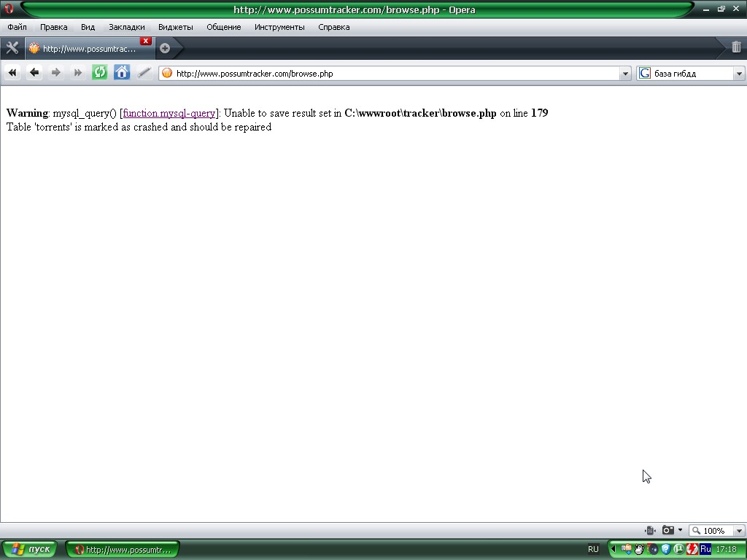Minimize the Opera window
Viewport: 747px width, 560px height.
click(x=706, y=9)
